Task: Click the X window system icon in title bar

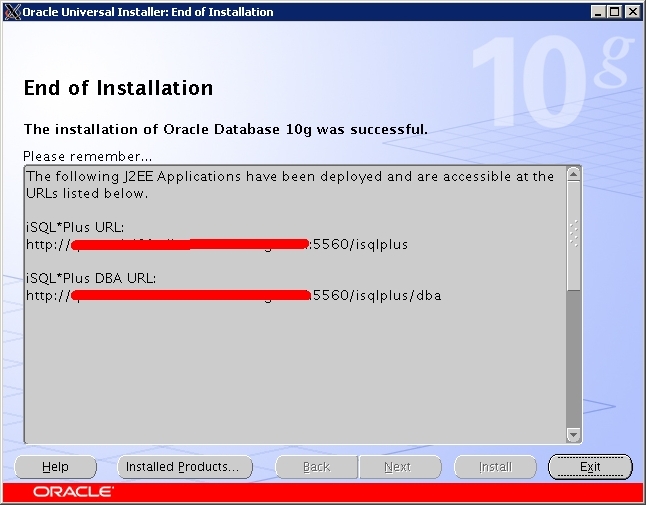Action: [12, 12]
